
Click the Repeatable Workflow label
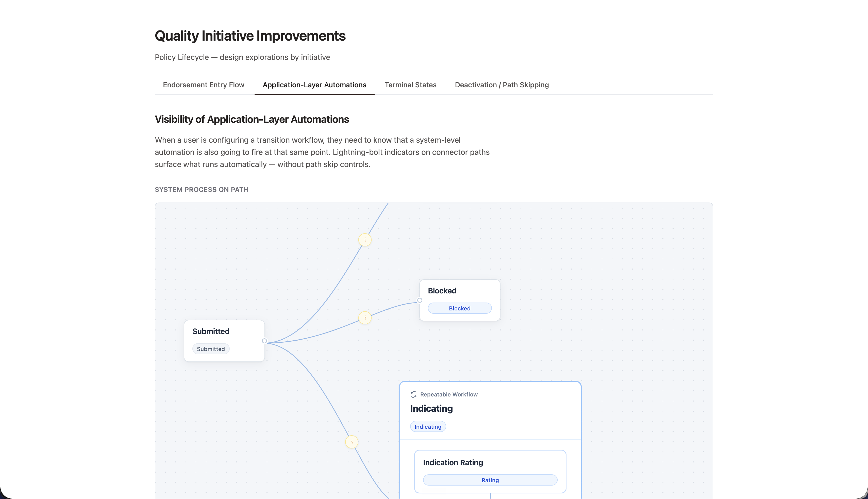click(449, 394)
